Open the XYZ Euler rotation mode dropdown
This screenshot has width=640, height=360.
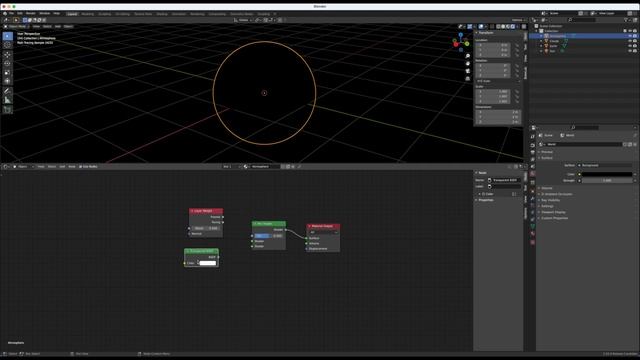498,81
